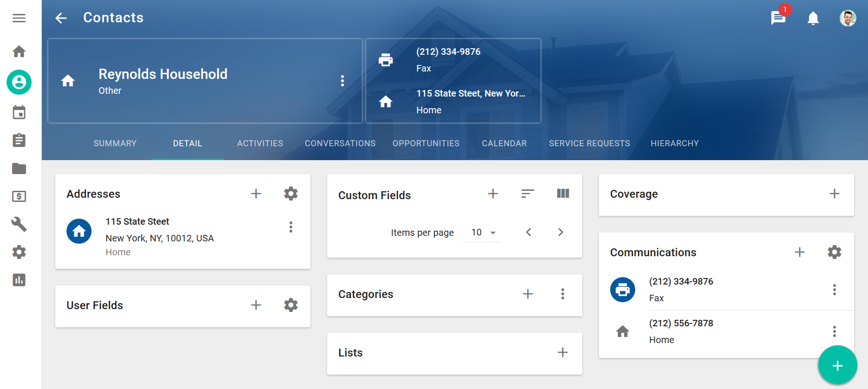
Task: Open the reports chart sidebar icon
Action: coord(19,280)
